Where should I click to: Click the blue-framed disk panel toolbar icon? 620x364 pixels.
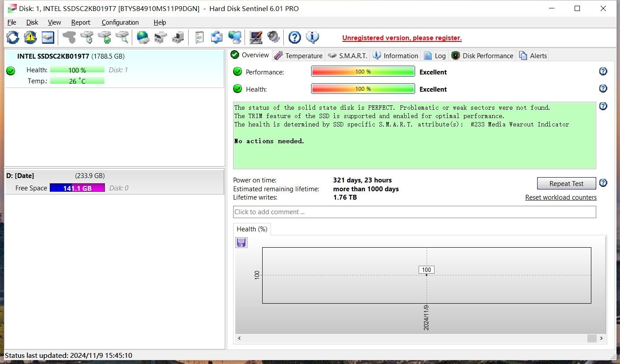point(48,37)
